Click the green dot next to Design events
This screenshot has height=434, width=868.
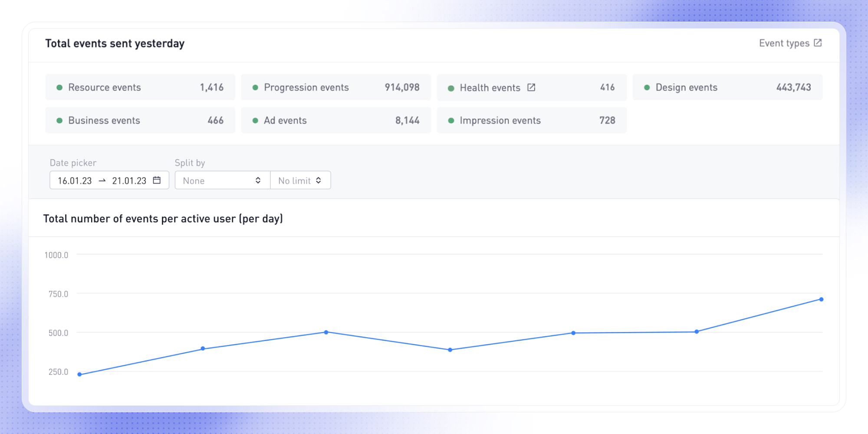(647, 87)
